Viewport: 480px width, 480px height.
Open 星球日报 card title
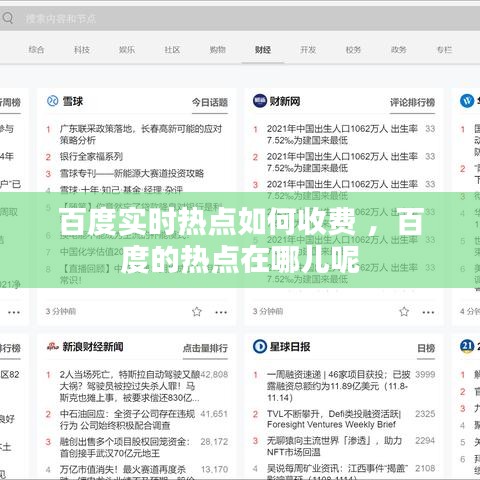click(290, 347)
